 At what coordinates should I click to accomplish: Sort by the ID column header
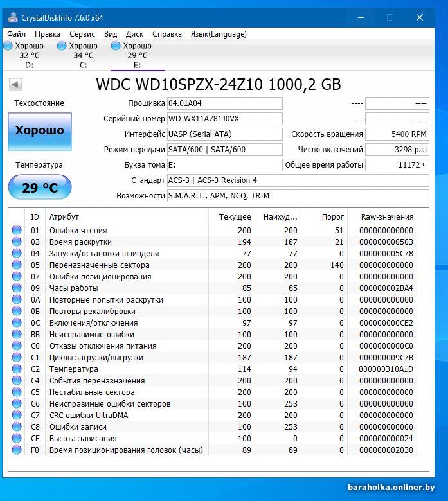(35, 217)
